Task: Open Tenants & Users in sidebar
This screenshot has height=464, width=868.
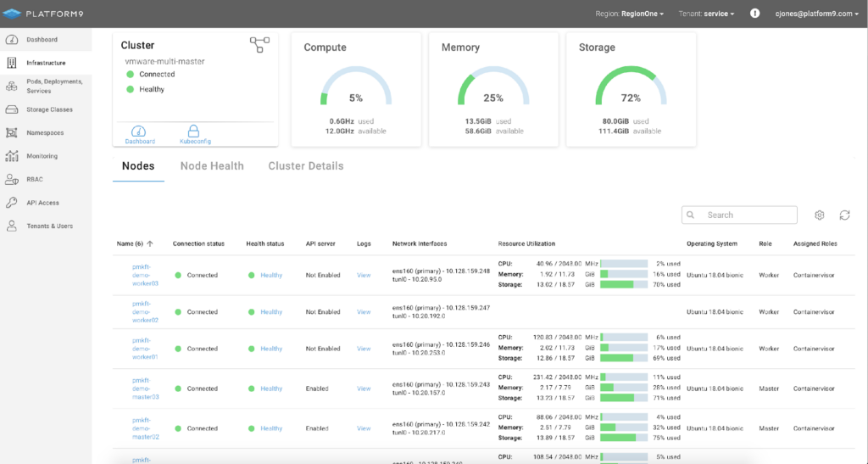Action: [x=49, y=226]
